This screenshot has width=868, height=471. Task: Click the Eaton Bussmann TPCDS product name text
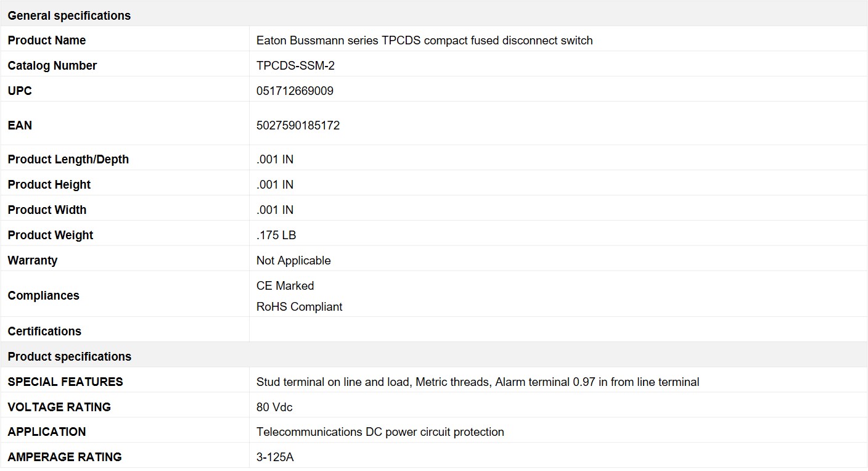424,41
